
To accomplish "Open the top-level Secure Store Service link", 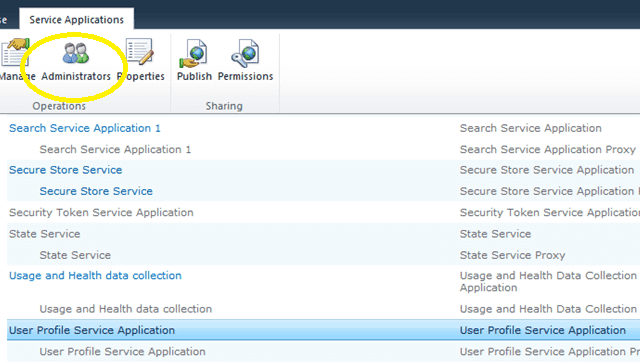I will coord(66,170).
